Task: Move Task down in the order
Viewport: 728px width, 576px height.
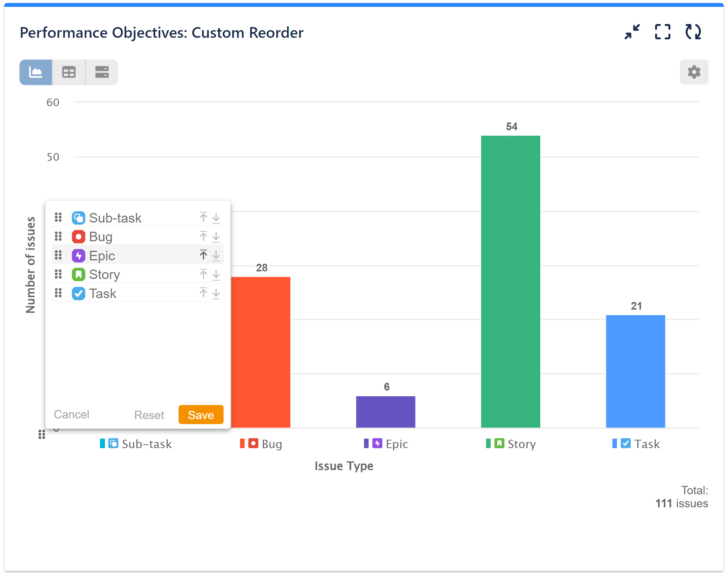Action: click(216, 293)
